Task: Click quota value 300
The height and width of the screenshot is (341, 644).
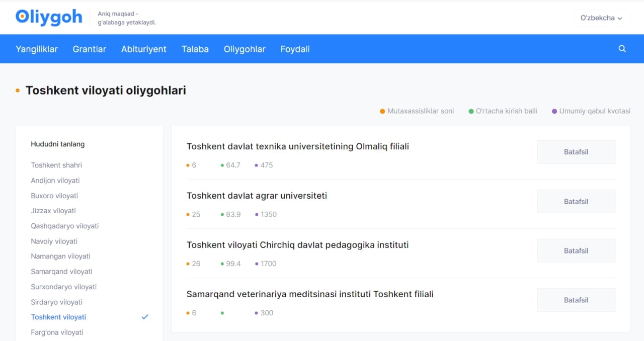Action: (267, 313)
